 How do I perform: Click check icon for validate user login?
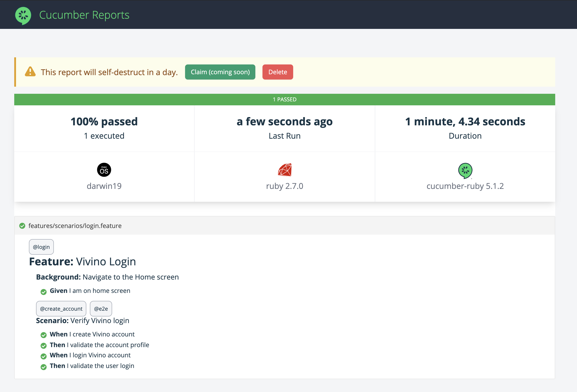(44, 367)
